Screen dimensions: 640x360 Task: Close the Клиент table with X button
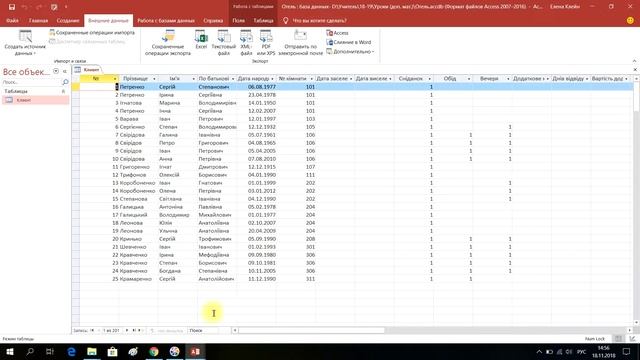[x=635, y=70]
